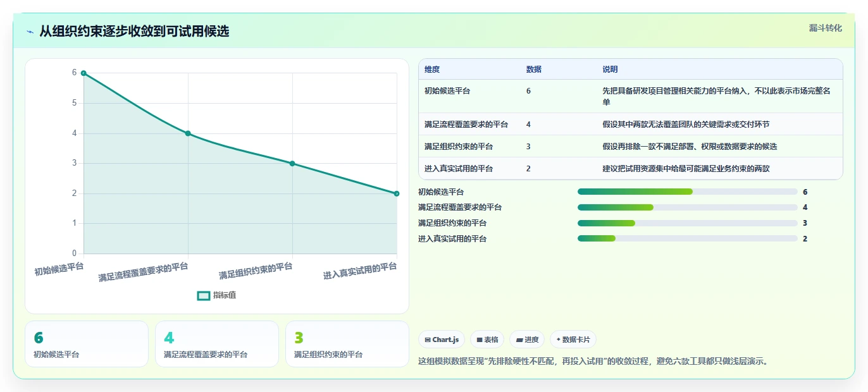The height and width of the screenshot is (392, 868).
Task: Click the chart data point at value 3
Action: click(x=292, y=163)
